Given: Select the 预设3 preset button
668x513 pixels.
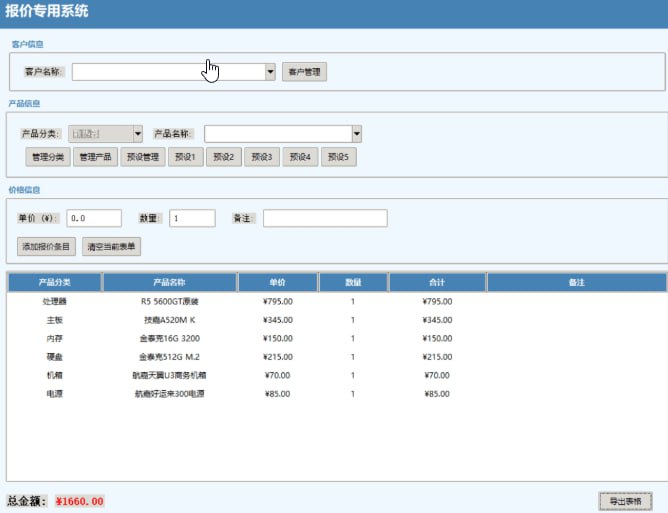Looking at the screenshot, I should point(262,157).
